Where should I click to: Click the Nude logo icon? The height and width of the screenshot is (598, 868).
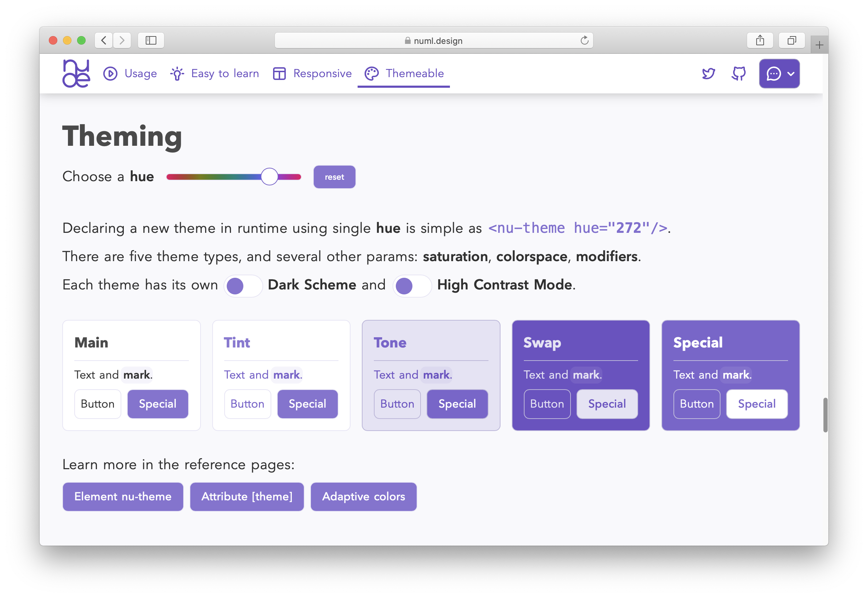click(76, 74)
